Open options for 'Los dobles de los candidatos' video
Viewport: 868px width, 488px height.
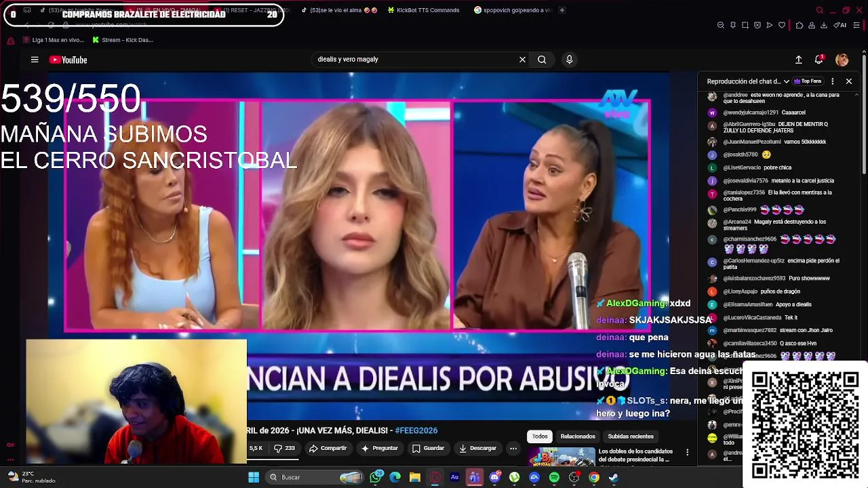tap(687, 452)
